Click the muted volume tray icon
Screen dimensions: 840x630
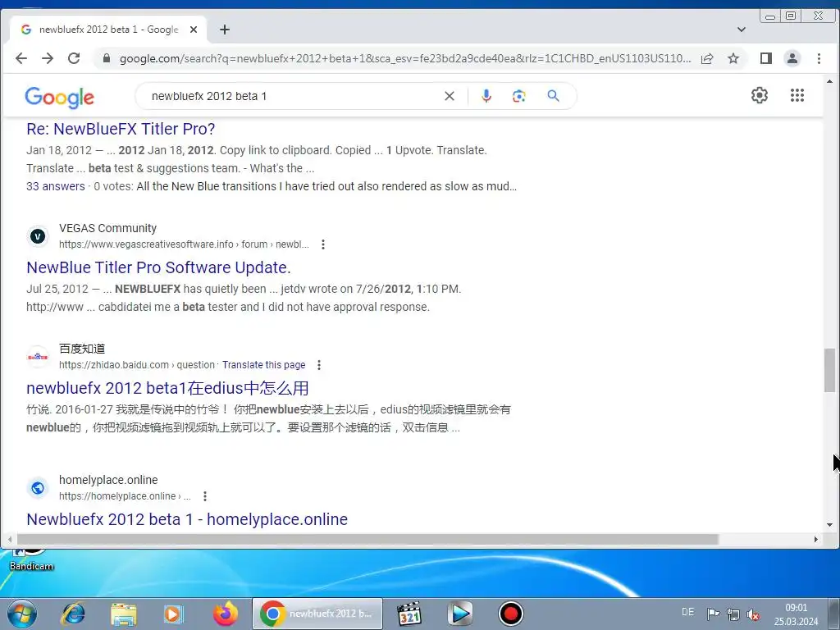tap(753, 614)
